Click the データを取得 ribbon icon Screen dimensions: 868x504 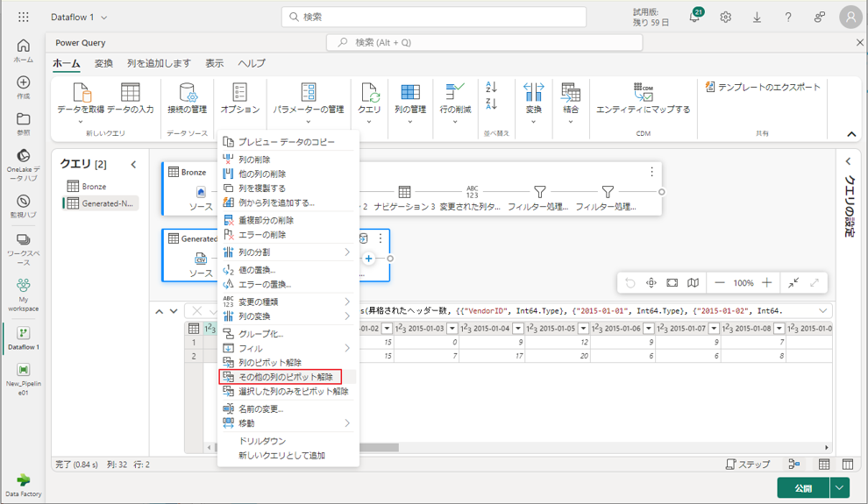pos(81,94)
